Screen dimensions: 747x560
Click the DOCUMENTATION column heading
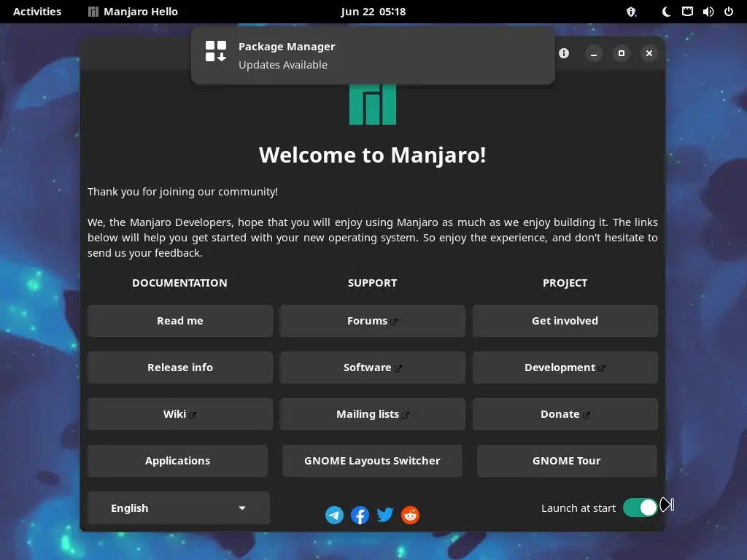179,283
